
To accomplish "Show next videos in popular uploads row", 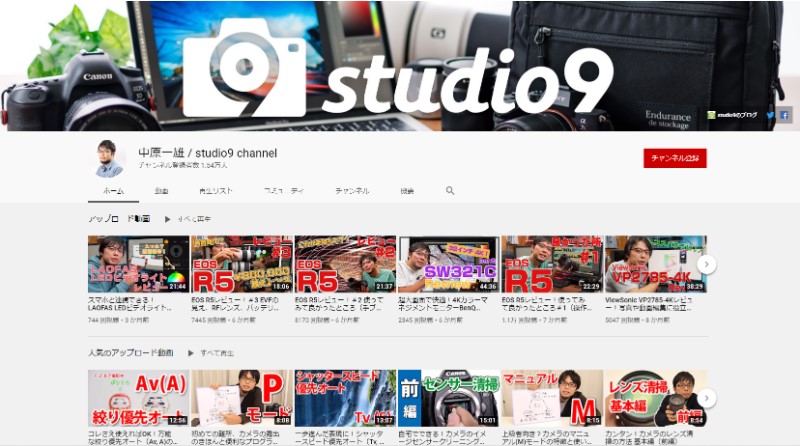I will click(707, 398).
